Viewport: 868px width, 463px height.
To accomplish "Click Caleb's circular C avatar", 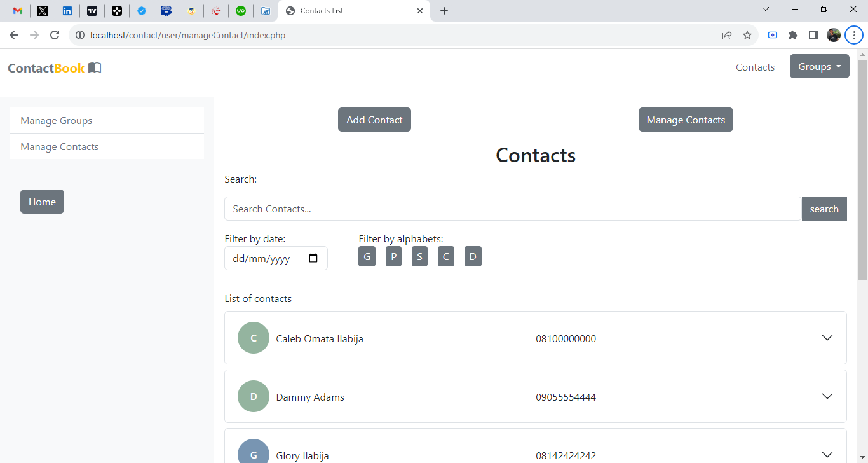I will pos(254,338).
